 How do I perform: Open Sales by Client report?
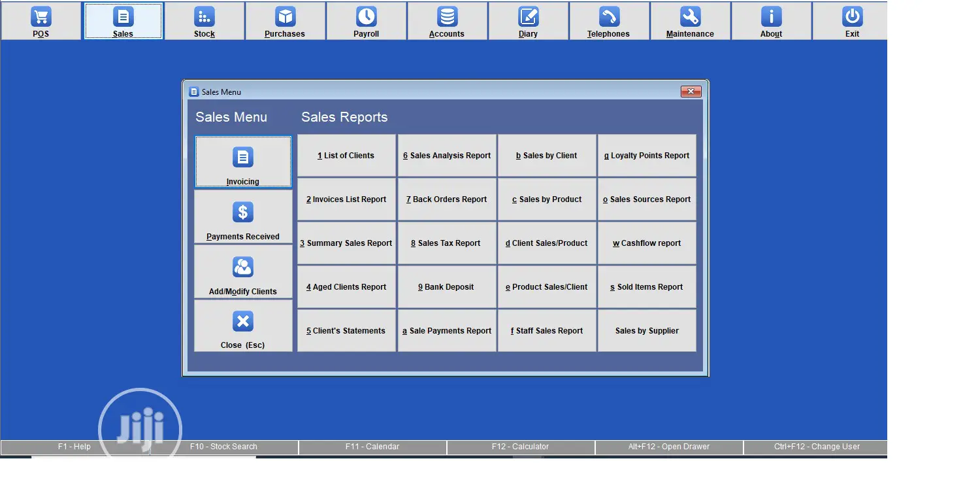(x=547, y=156)
